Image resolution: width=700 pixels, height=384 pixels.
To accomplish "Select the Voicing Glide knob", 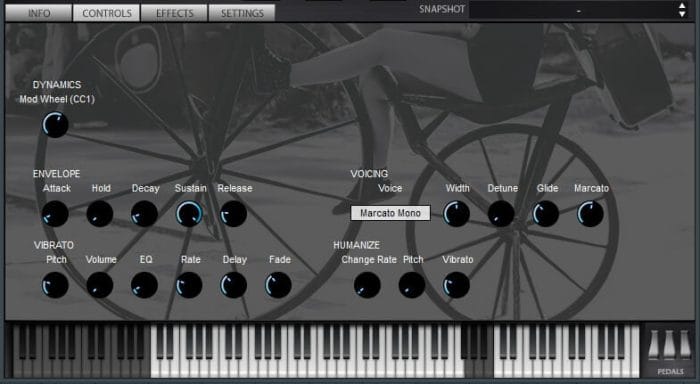I will (x=546, y=213).
